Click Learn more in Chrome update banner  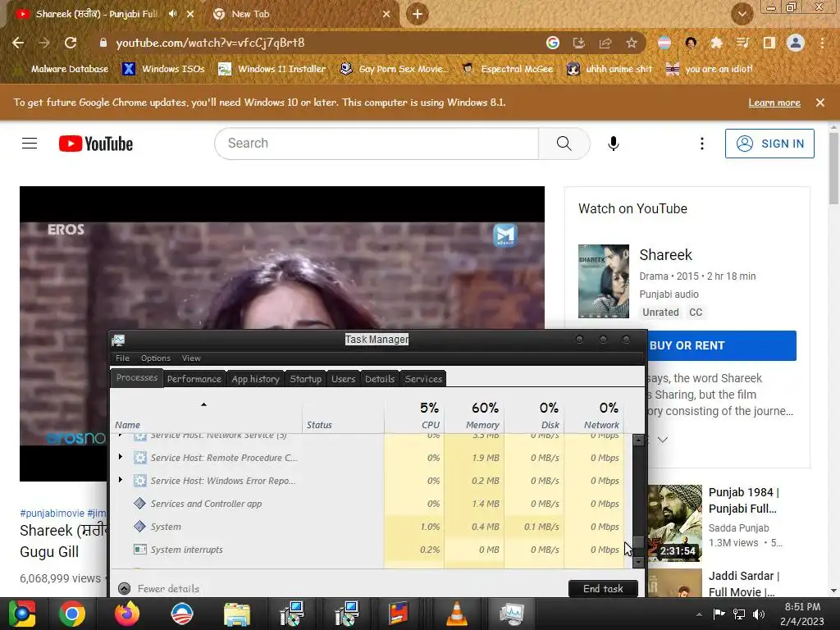click(x=774, y=103)
